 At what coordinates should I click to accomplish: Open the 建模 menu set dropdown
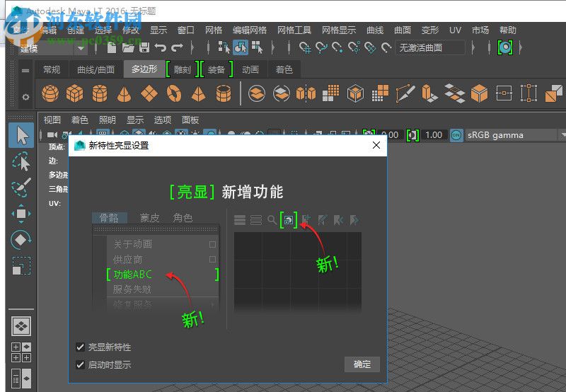[52, 48]
